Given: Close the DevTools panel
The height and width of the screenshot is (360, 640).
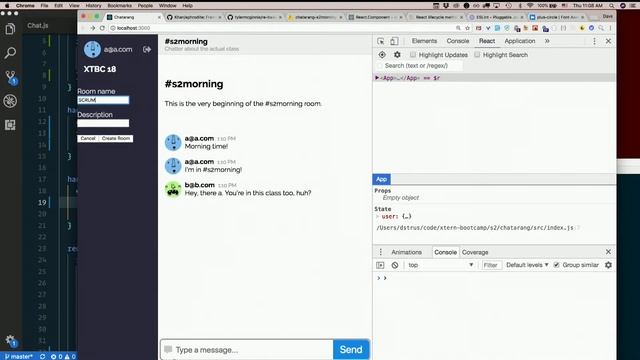Looking at the screenshot, I should click(608, 41).
